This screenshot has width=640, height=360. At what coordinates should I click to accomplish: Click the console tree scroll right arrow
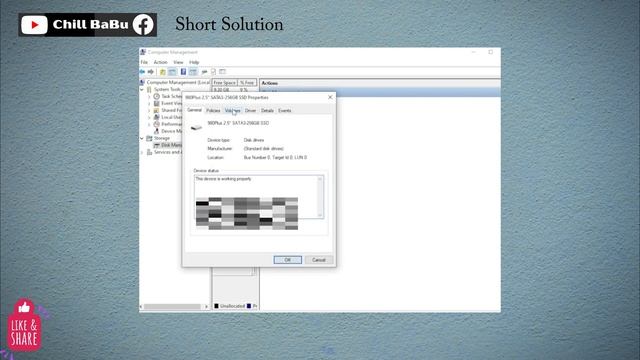pyautogui.click(x=207, y=307)
